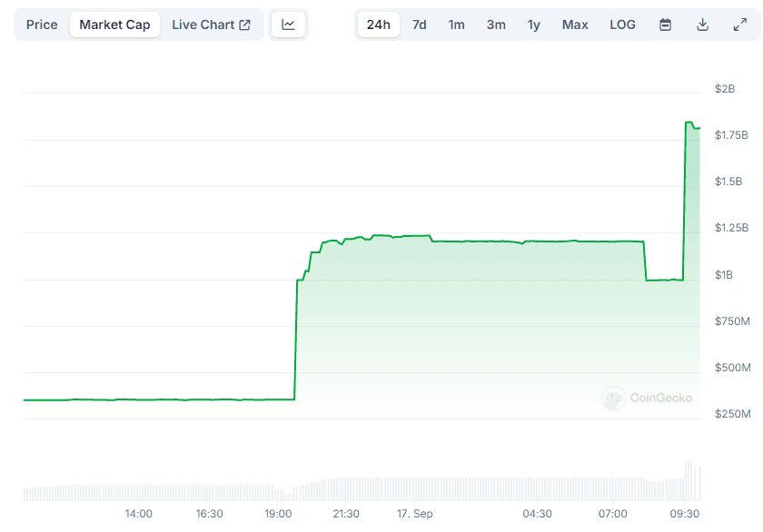Click the 16:30 time axis label
763x532 pixels.
(209, 514)
